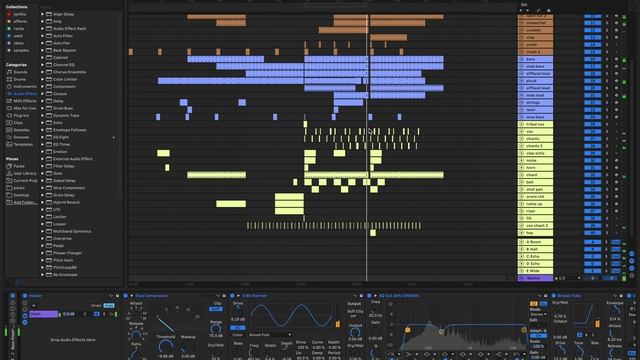This screenshot has height=360, width=640.
Task: Click the purple chain in Master rack
Action: click(x=43, y=314)
